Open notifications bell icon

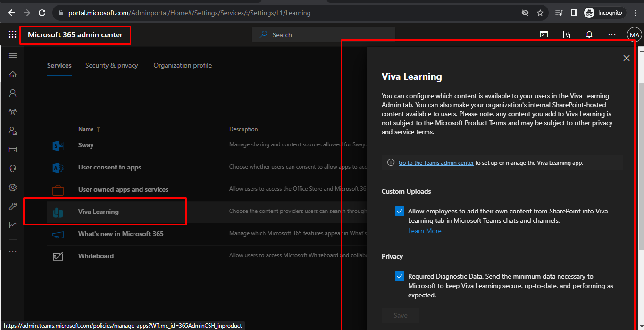(x=589, y=34)
